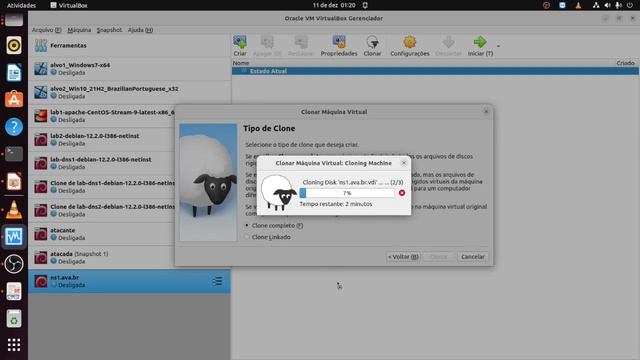
Task: Open the ns1.ava.br machine tools menu icon
Action: (x=218, y=281)
